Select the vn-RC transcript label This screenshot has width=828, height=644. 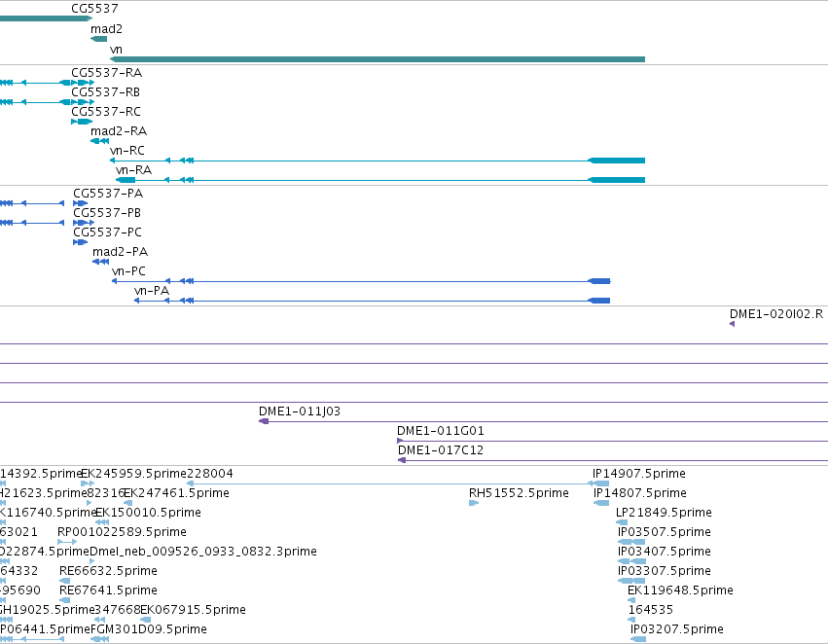coord(127,151)
